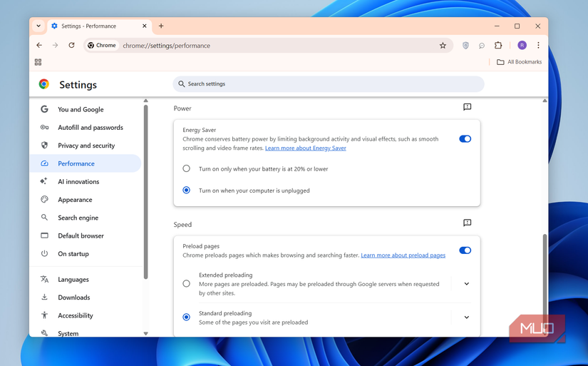This screenshot has height=366, width=588.
Task: Open the tab search dropdown arrow
Action: tap(38, 26)
